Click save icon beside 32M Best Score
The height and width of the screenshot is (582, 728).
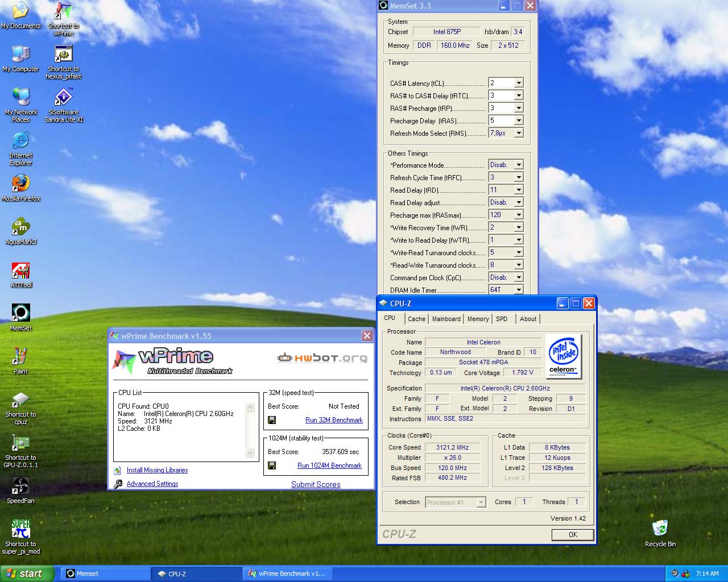pyautogui.click(x=272, y=420)
